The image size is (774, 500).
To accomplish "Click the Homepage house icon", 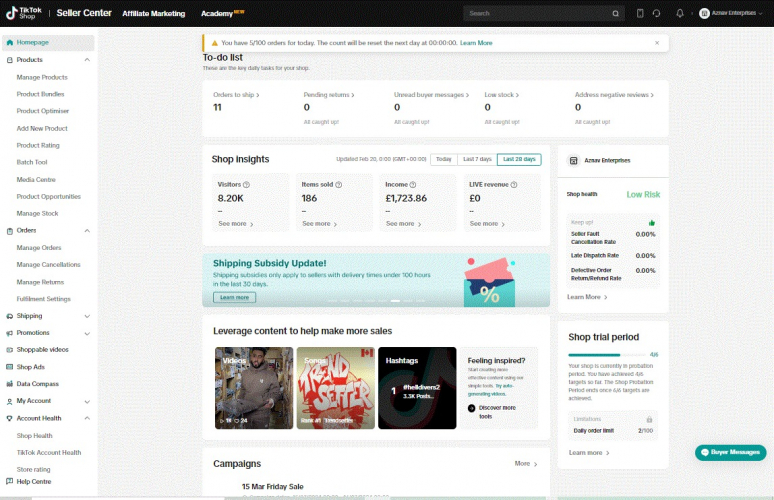I will click(x=9, y=42).
